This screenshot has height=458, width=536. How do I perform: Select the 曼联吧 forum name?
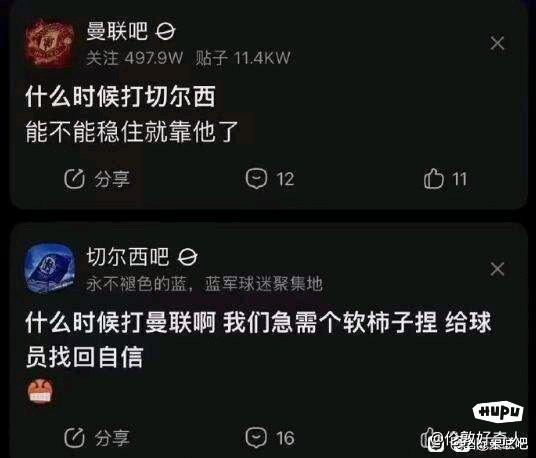(117, 31)
